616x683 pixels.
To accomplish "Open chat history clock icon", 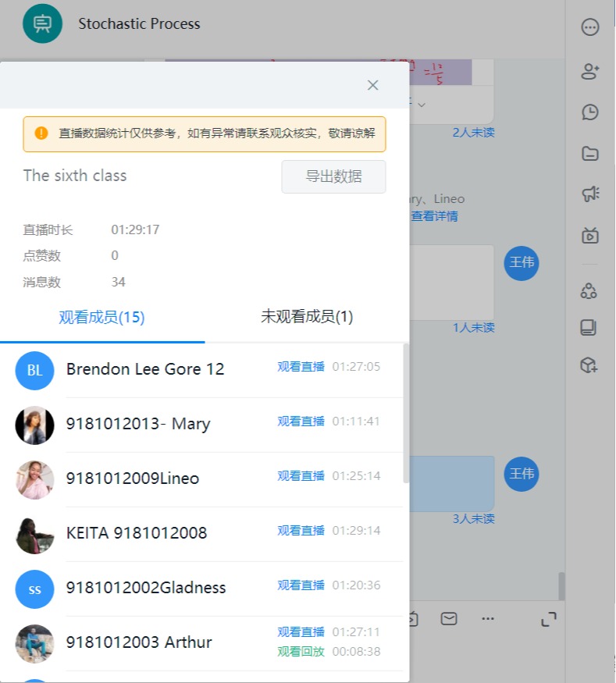I will point(590,112).
